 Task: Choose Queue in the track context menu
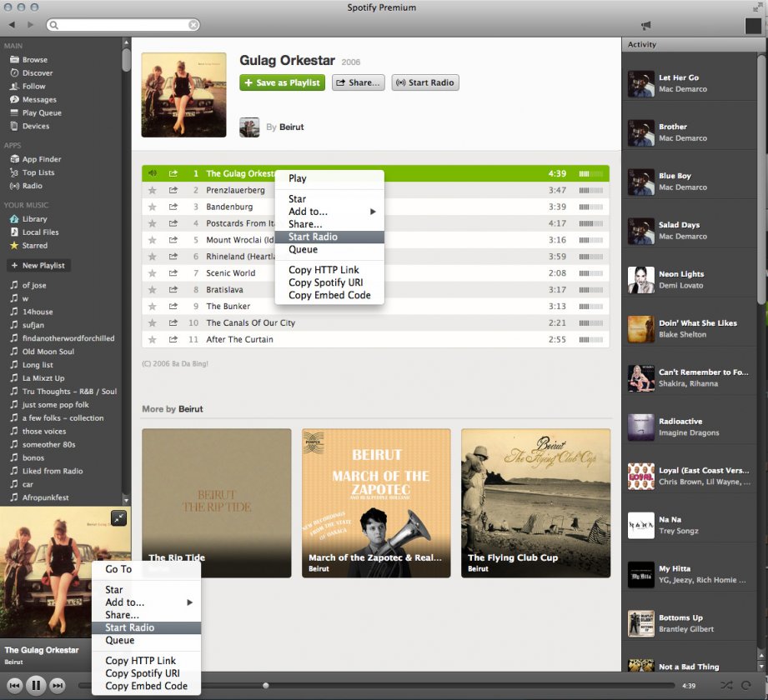329,249
